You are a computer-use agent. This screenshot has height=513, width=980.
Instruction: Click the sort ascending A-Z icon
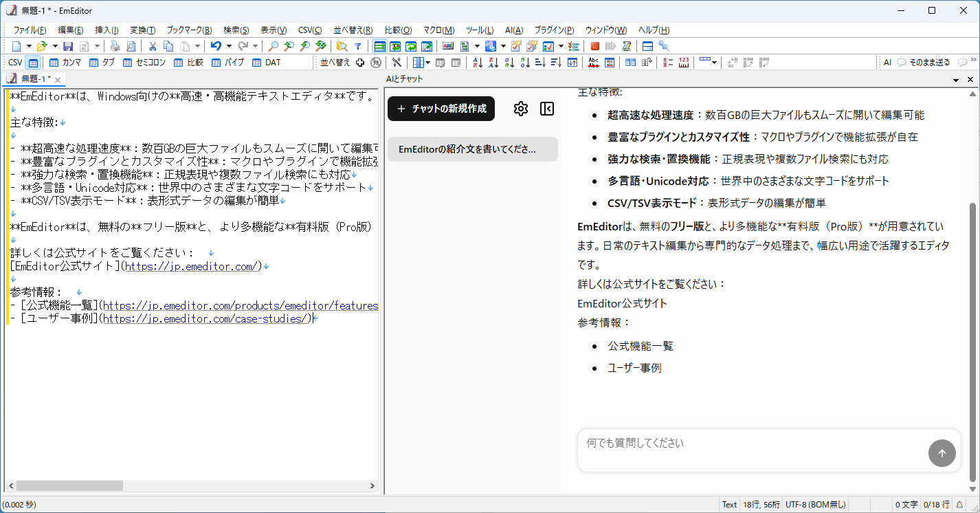[x=477, y=63]
